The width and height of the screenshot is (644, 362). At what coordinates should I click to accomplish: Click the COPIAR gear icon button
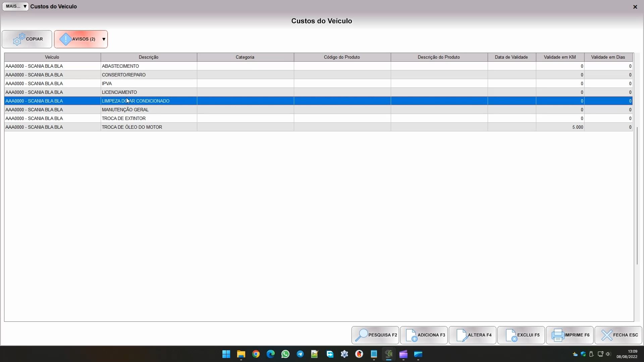[27, 39]
